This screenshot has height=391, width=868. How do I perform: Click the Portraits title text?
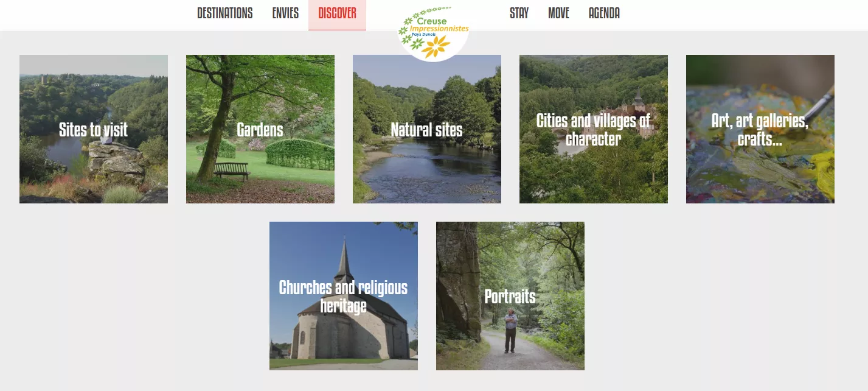pos(510,297)
